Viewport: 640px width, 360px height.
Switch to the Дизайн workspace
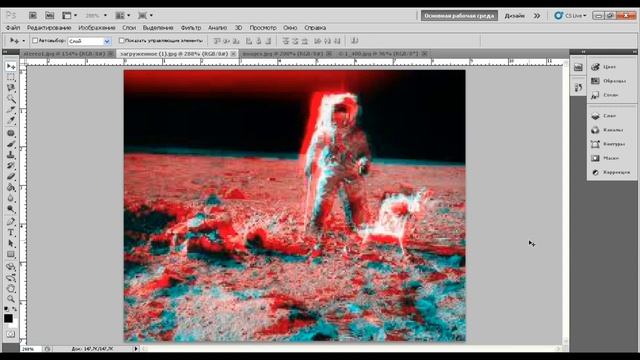coord(514,16)
